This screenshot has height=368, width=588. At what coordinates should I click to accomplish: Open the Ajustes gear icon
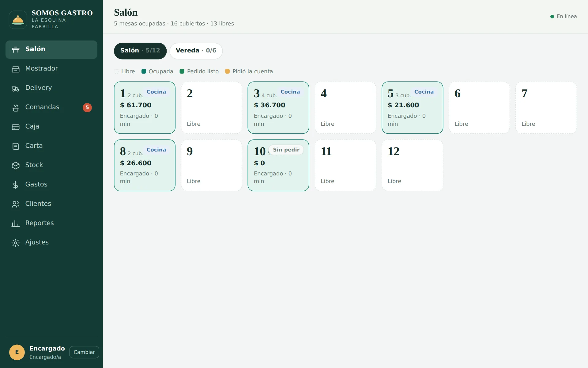click(16, 243)
